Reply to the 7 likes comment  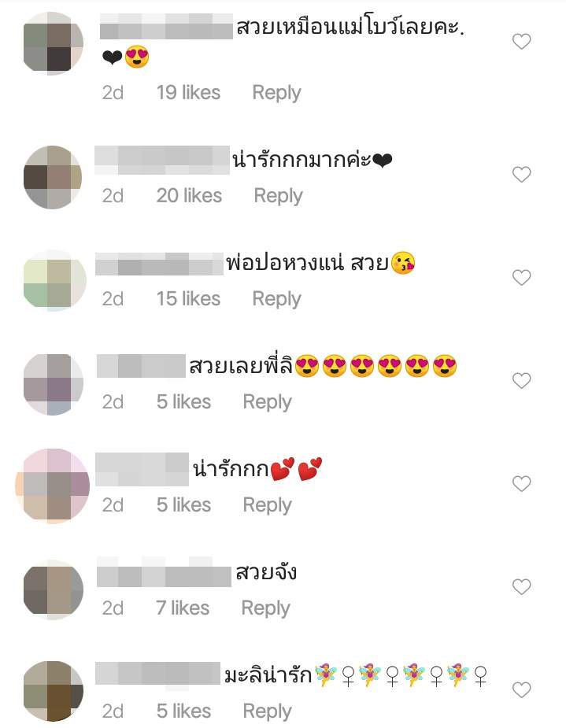[265, 608]
